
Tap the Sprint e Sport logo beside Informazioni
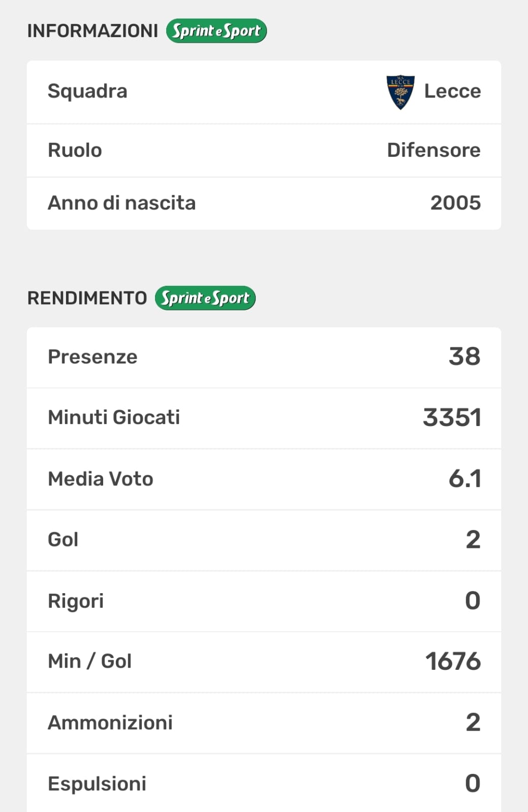click(x=216, y=31)
